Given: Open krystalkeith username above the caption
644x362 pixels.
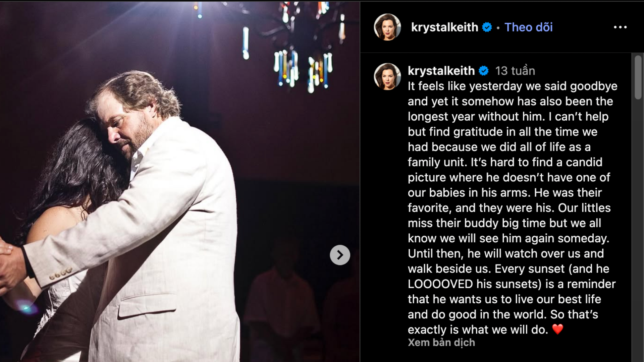Looking at the screenshot, I should coord(441,71).
